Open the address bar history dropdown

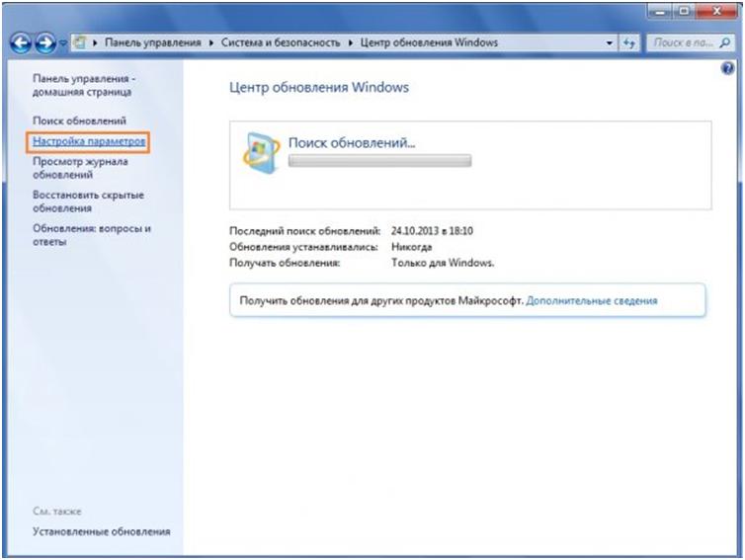[x=609, y=43]
